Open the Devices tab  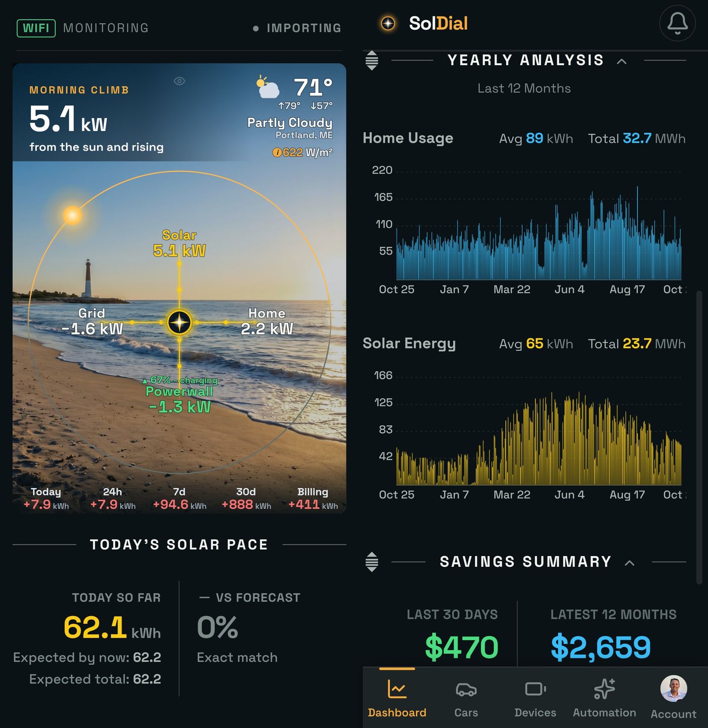pyautogui.click(x=535, y=698)
